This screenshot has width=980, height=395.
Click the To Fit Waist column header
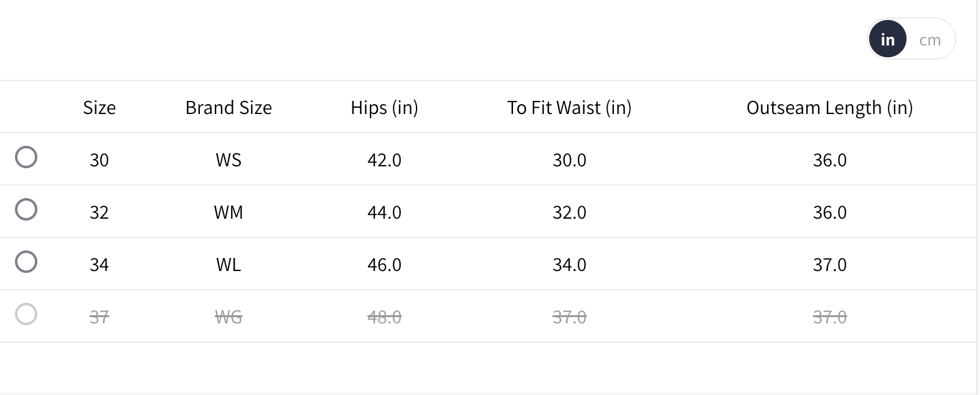(569, 108)
